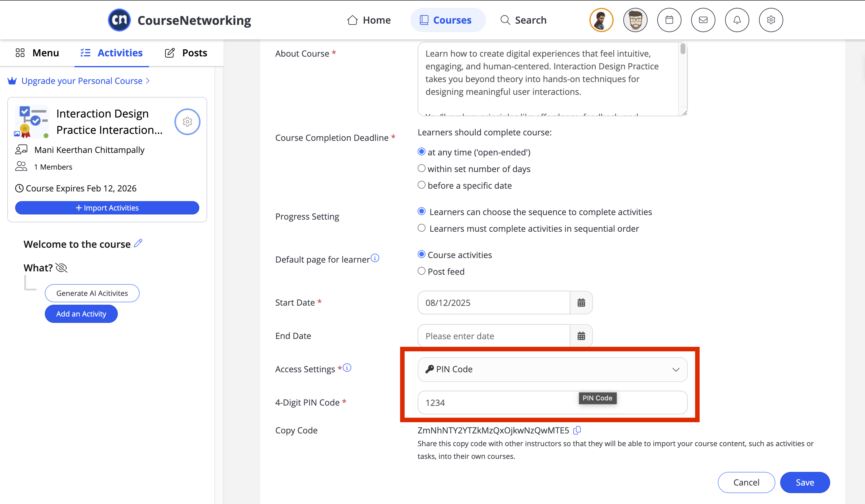865x504 pixels.
Task: Select Post feed as default page
Action: click(422, 271)
